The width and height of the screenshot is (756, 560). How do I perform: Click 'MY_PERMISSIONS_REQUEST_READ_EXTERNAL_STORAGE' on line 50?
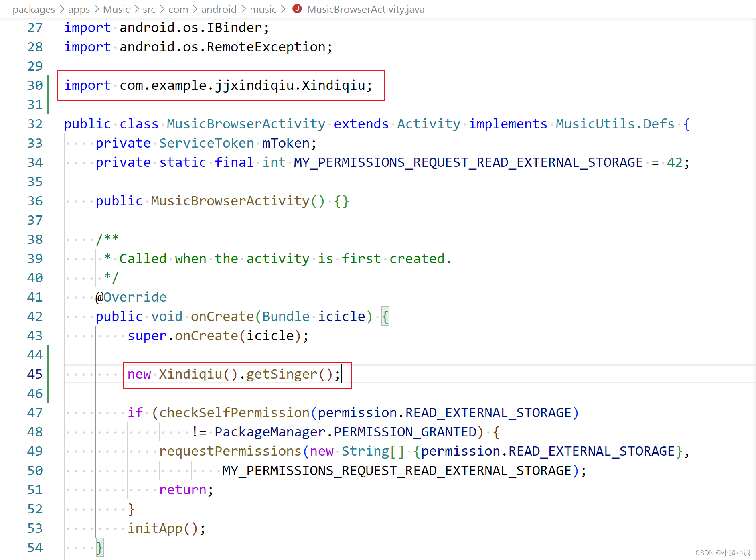pyautogui.click(x=397, y=471)
